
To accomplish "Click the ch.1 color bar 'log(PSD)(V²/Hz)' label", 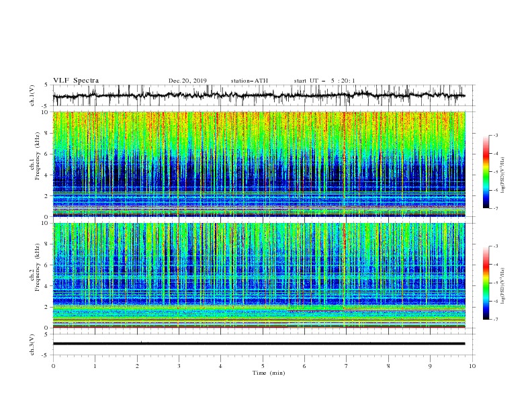I will coord(503,175).
